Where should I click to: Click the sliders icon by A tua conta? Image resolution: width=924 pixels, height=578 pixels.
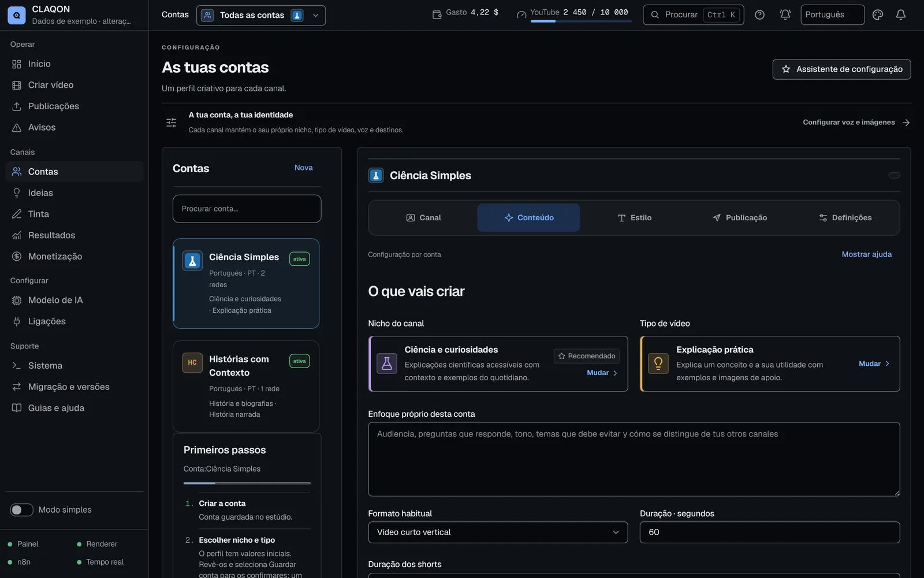pos(172,123)
